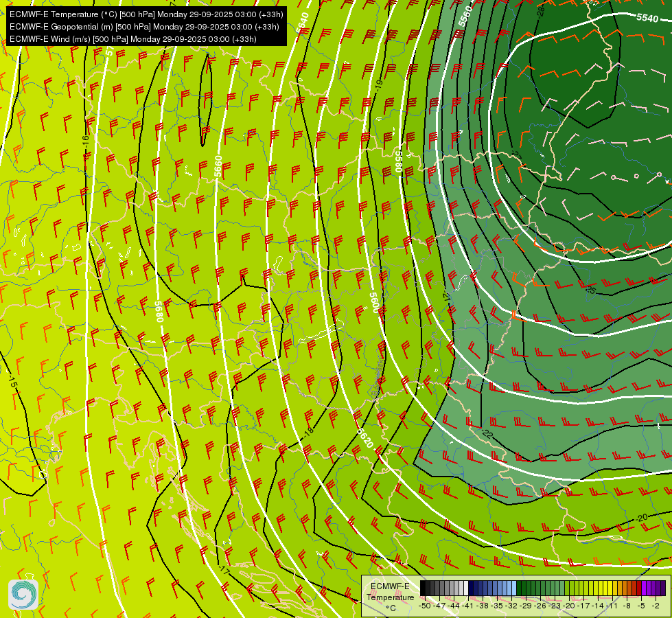Click the 5620 geopotential contour label
The width and height of the screenshot is (672, 618).
[x=365, y=438]
